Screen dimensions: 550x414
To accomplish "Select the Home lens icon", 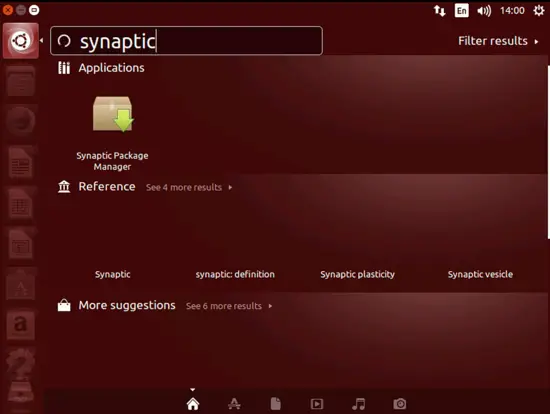I will point(193,404).
